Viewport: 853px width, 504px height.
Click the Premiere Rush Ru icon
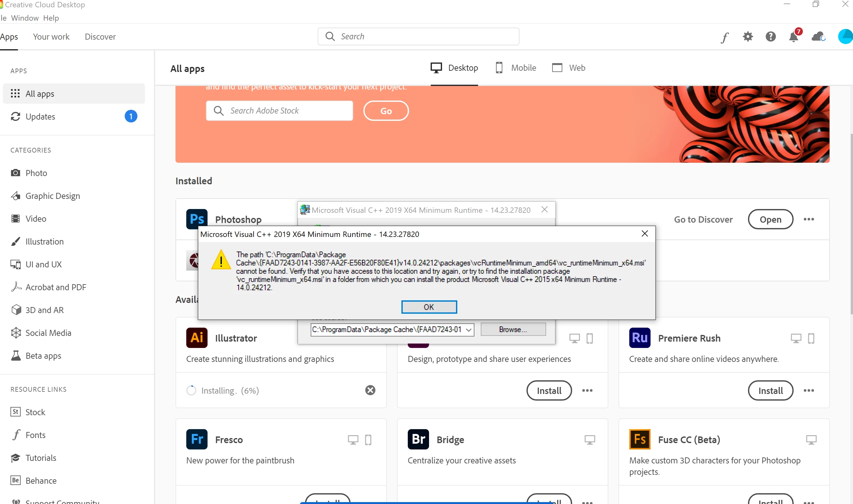(639, 337)
